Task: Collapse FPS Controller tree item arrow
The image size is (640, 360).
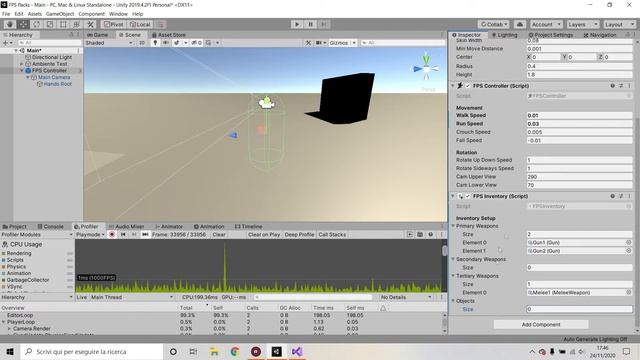Action: pos(22,71)
